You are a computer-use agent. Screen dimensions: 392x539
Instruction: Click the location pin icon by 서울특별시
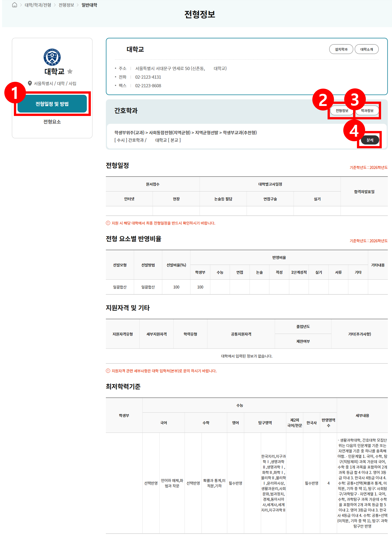[x=30, y=83]
